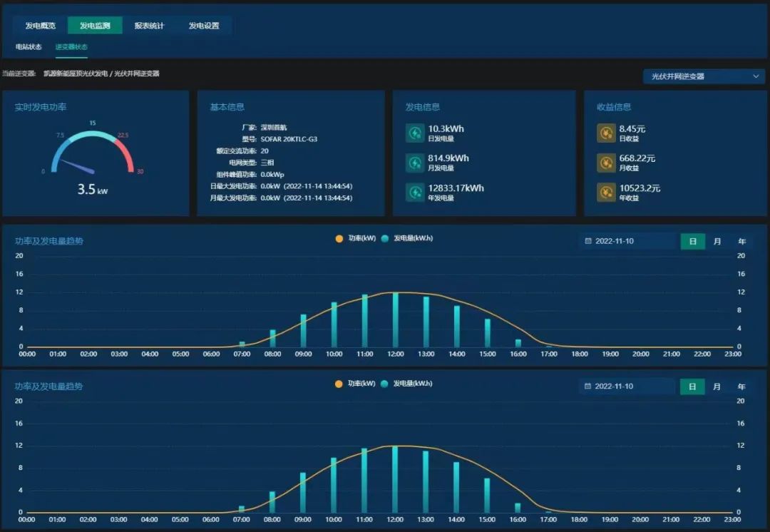Click the 实时发电功率 panel title
The image size is (770, 532).
click(41, 107)
